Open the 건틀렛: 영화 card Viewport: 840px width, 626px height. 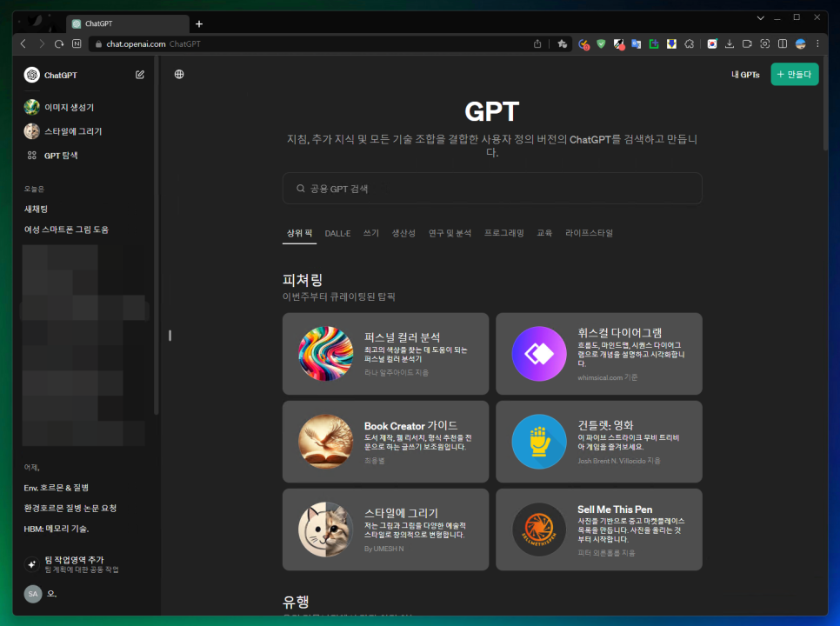599,442
